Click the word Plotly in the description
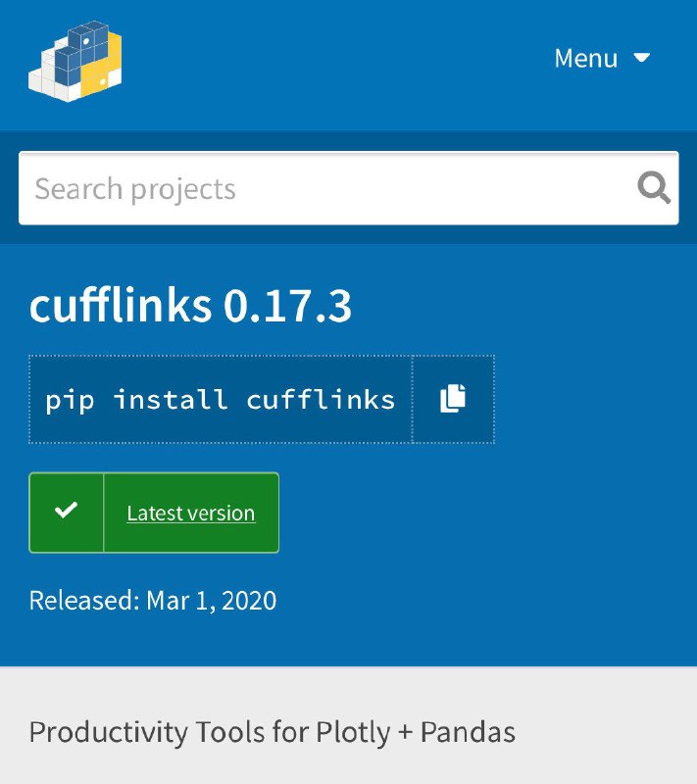Screen dimensions: 697x784 point(353,733)
